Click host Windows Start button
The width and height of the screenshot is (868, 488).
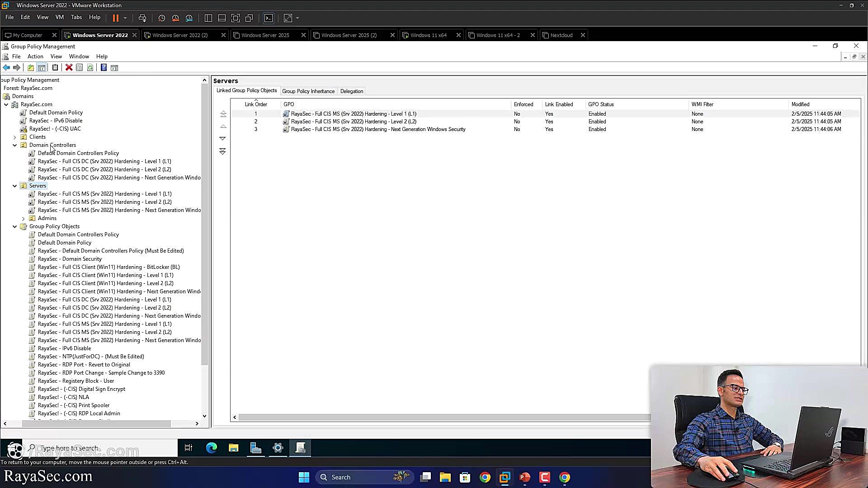click(304, 477)
